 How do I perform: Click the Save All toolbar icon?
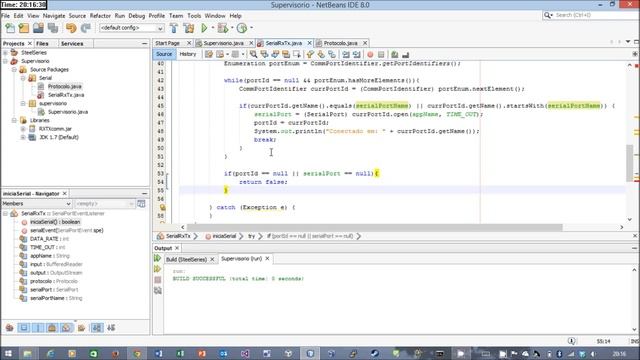(x=53, y=28)
